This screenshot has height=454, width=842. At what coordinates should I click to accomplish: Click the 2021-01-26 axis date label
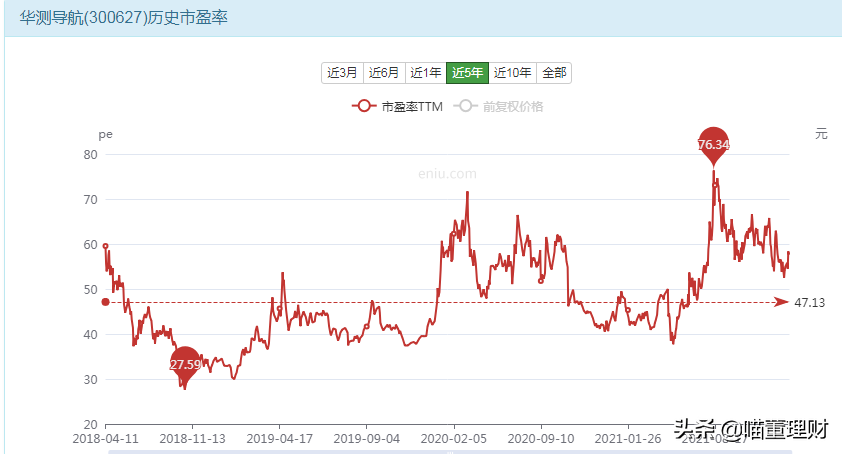pos(627,438)
